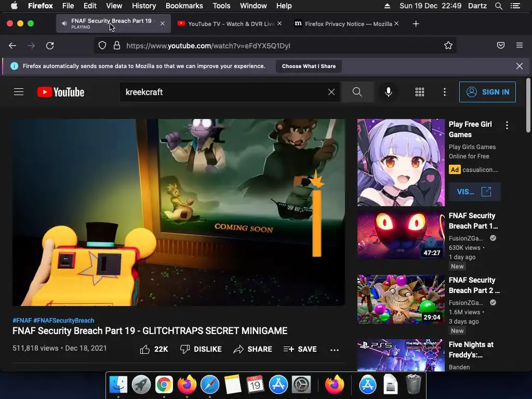Open the Tools menu
532x399 pixels.
pos(221,6)
